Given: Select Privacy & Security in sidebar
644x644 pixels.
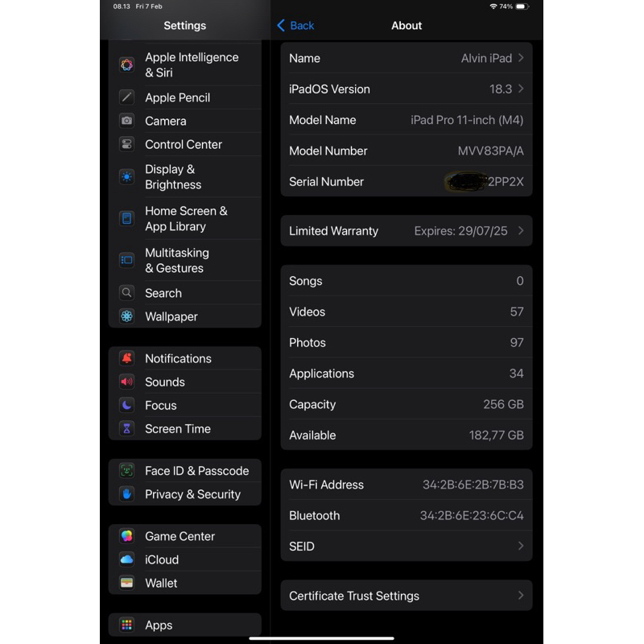Looking at the screenshot, I should pos(185,494).
